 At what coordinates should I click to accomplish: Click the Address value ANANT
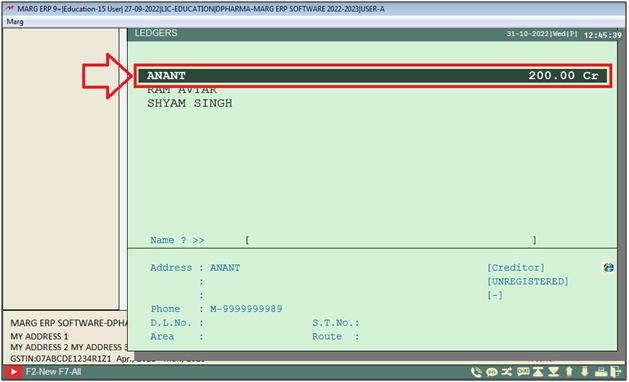click(225, 268)
